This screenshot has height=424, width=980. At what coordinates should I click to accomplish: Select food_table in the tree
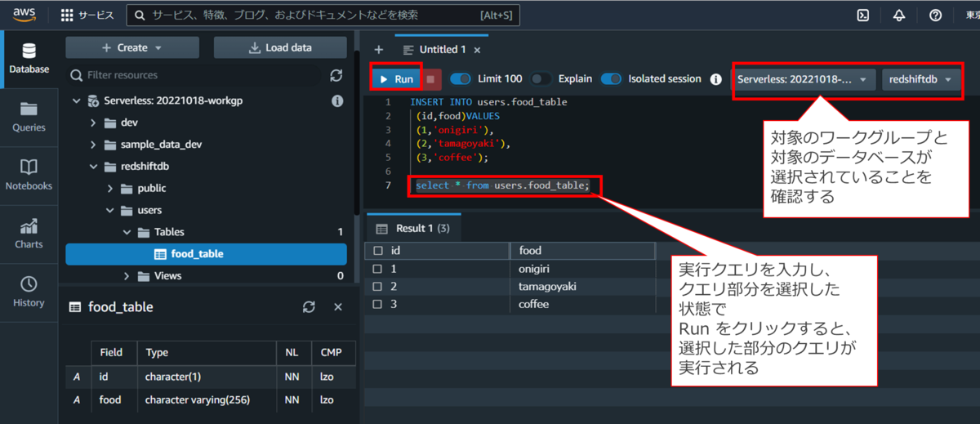coord(206,254)
